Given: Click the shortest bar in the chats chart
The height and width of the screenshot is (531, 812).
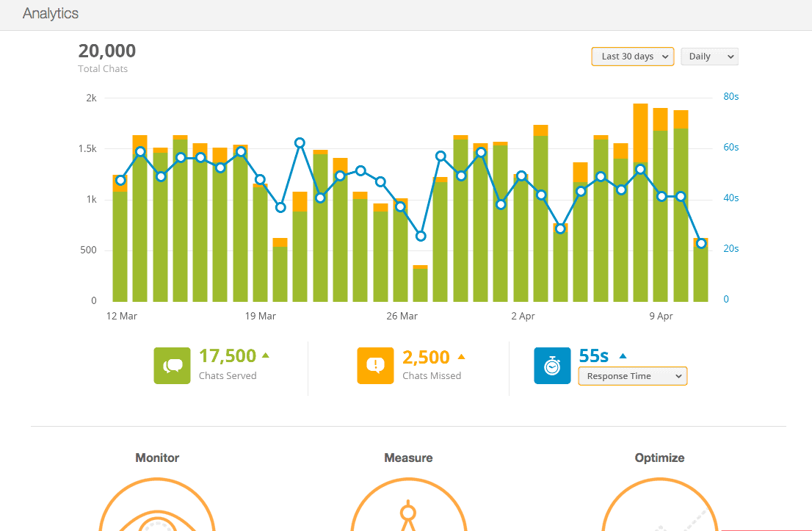Looking at the screenshot, I should (x=421, y=283).
